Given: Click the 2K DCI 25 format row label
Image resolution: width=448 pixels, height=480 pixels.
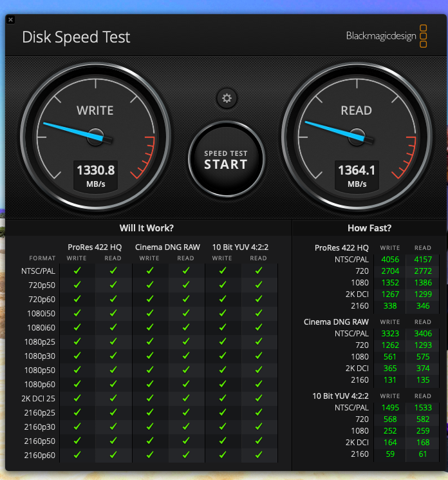Looking at the screenshot, I should (x=38, y=399).
